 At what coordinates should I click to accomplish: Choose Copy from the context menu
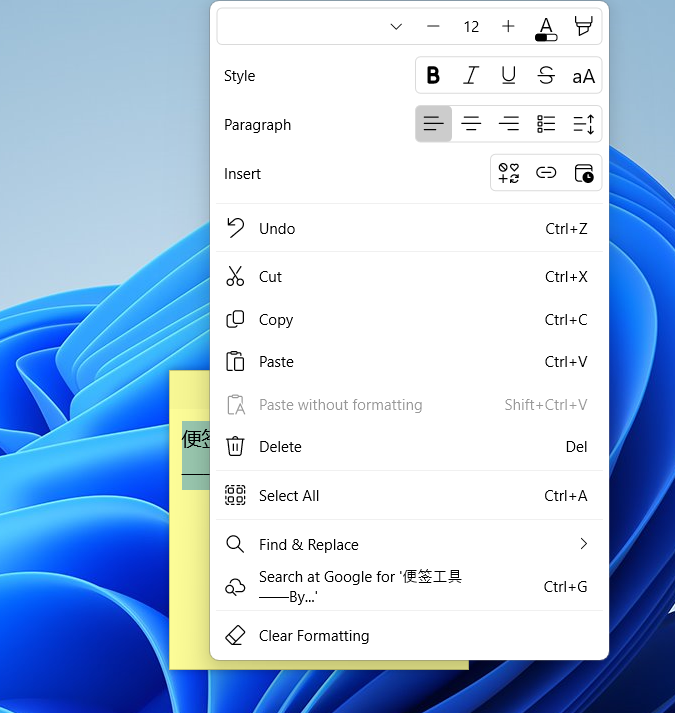[409, 320]
